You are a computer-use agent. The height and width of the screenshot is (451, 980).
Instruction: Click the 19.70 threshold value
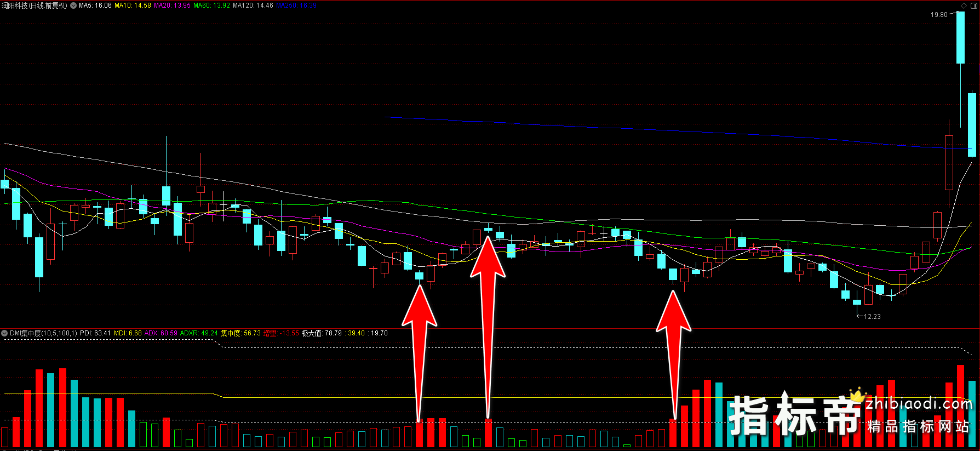(379, 333)
